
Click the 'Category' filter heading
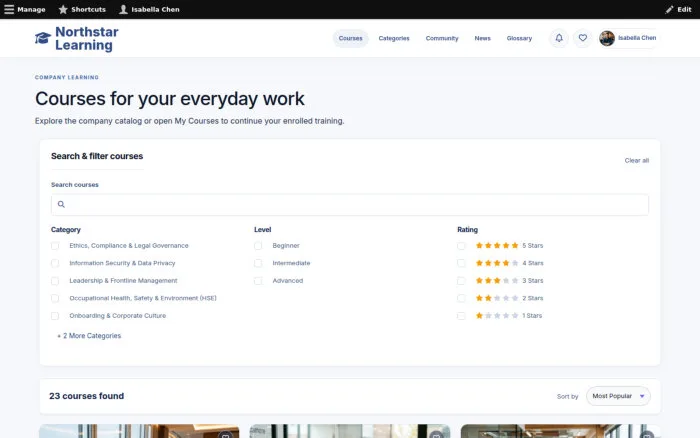point(66,229)
